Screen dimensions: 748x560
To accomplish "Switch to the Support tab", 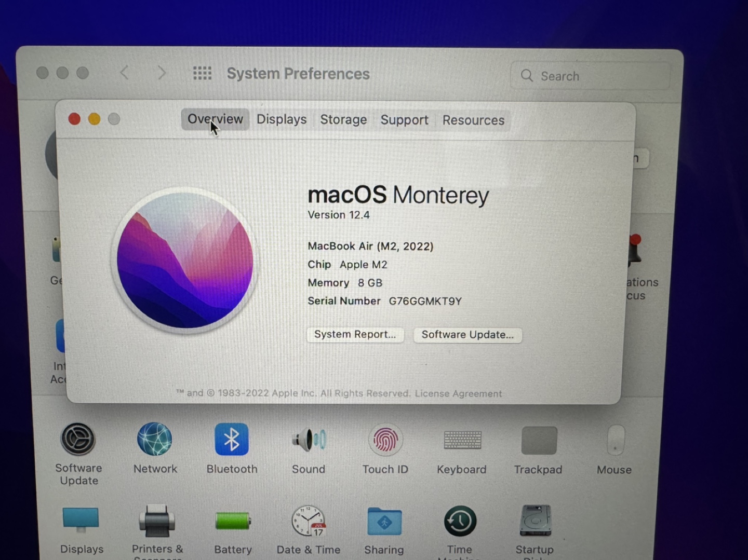I will click(x=404, y=120).
